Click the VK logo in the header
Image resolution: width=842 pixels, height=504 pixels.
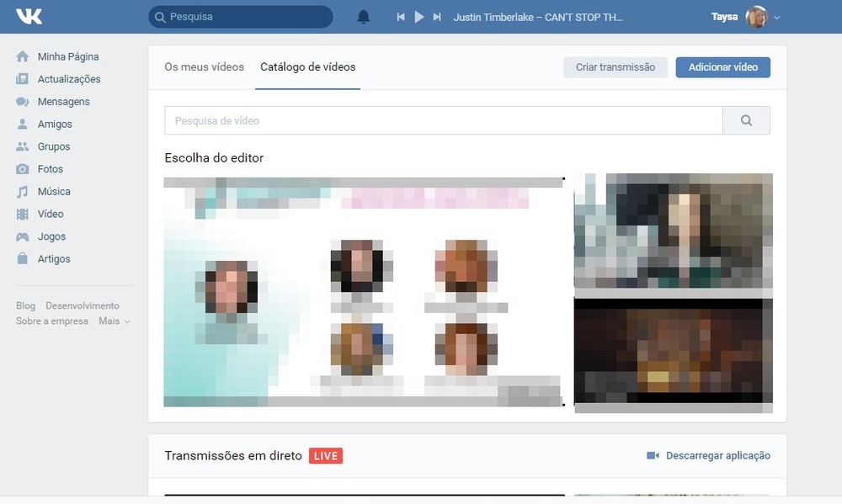click(29, 15)
